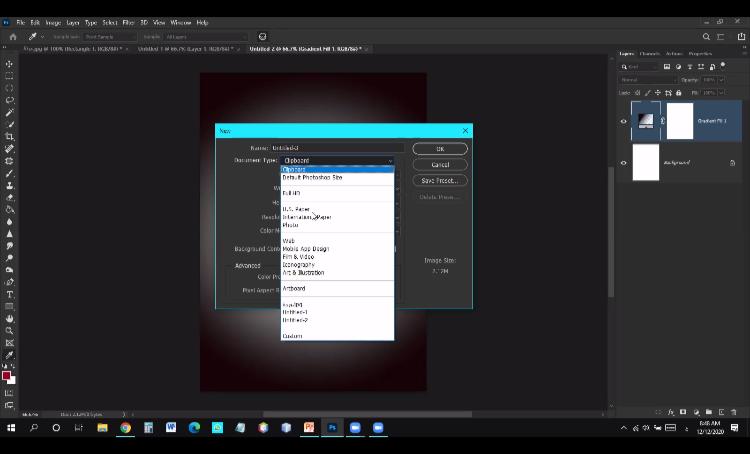Click the Save Preset button
The height and width of the screenshot is (454, 750).
439,181
